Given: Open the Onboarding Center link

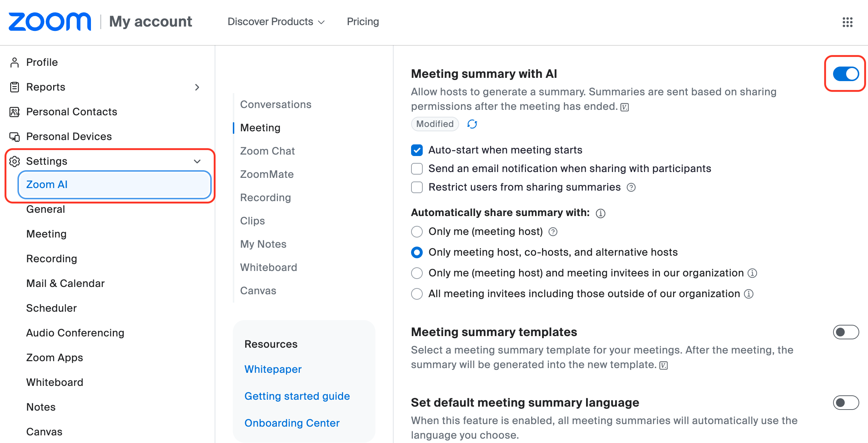Looking at the screenshot, I should 292,423.
